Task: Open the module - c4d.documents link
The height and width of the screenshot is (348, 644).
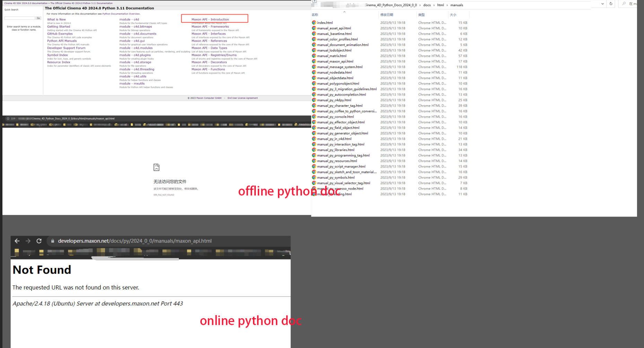Action: tap(138, 34)
